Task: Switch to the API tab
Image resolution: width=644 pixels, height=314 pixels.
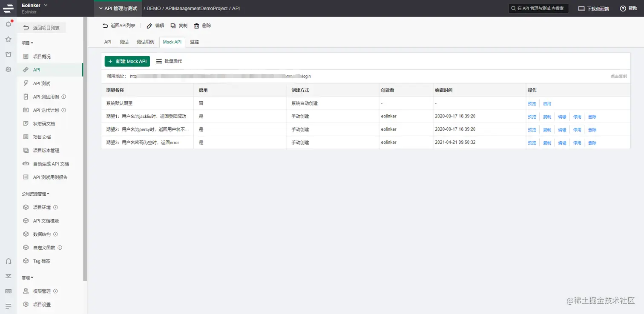Action: [108, 42]
